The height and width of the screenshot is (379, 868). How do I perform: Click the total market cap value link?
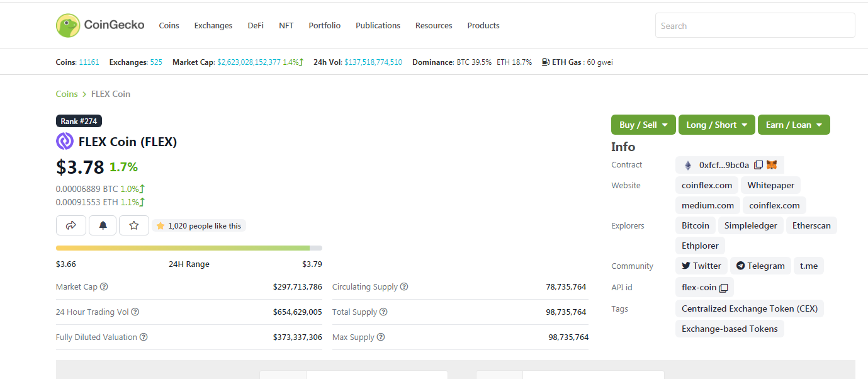click(249, 62)
